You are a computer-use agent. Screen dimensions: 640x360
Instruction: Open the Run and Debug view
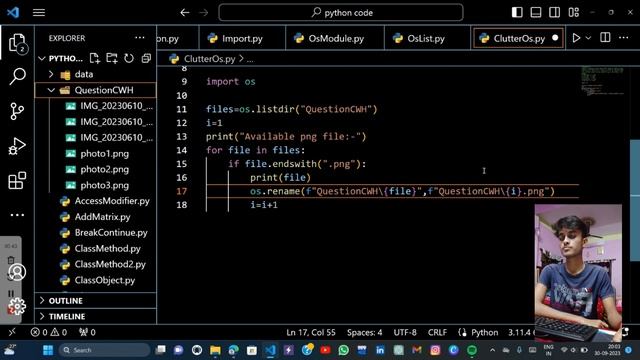pyautogui.click(x=17, y=146)
